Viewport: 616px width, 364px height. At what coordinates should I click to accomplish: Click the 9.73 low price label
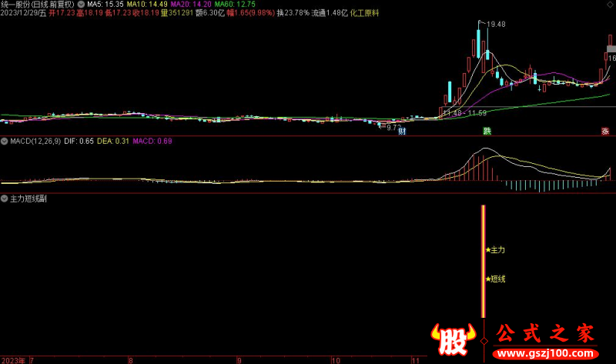[393, 127]
